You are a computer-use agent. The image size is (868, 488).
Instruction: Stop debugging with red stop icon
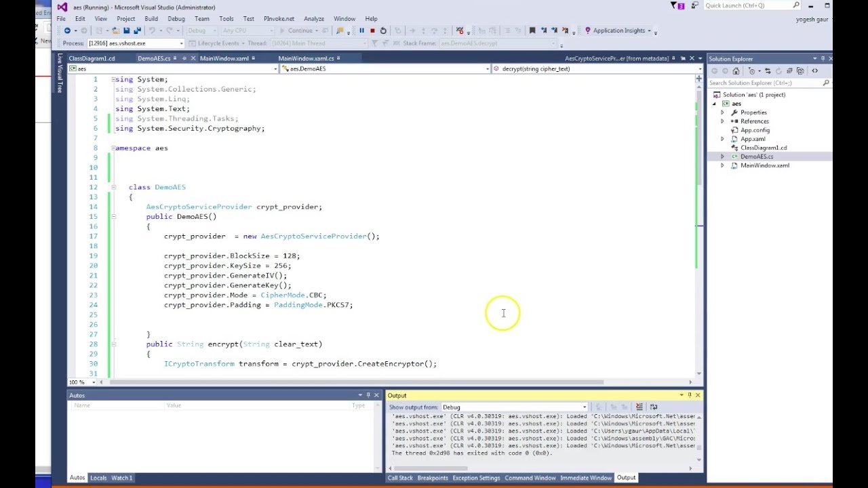click(372, 30)
